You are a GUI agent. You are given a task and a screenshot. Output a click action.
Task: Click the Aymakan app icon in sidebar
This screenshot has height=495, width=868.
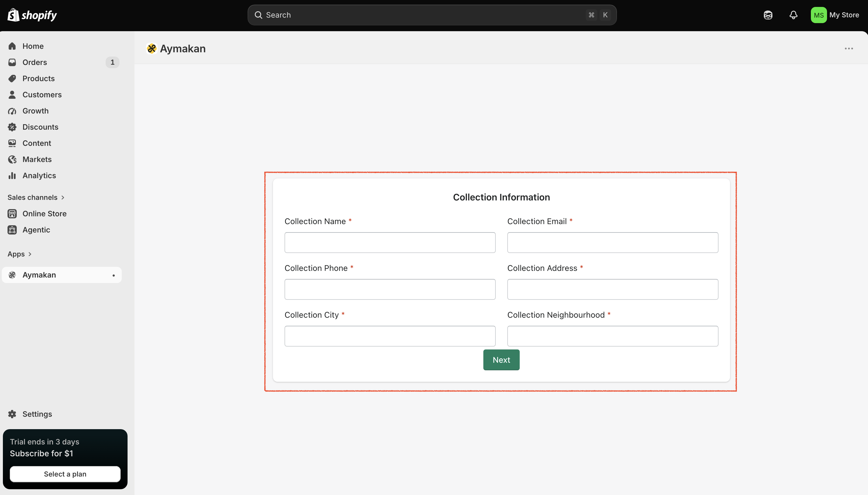12,275
